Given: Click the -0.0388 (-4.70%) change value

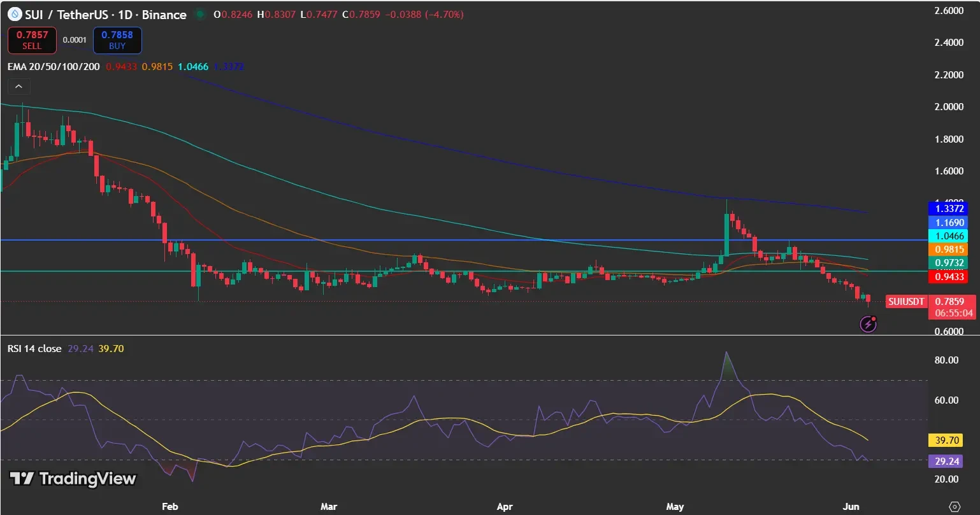Looking at the screenshot, I should click(423, 14).
